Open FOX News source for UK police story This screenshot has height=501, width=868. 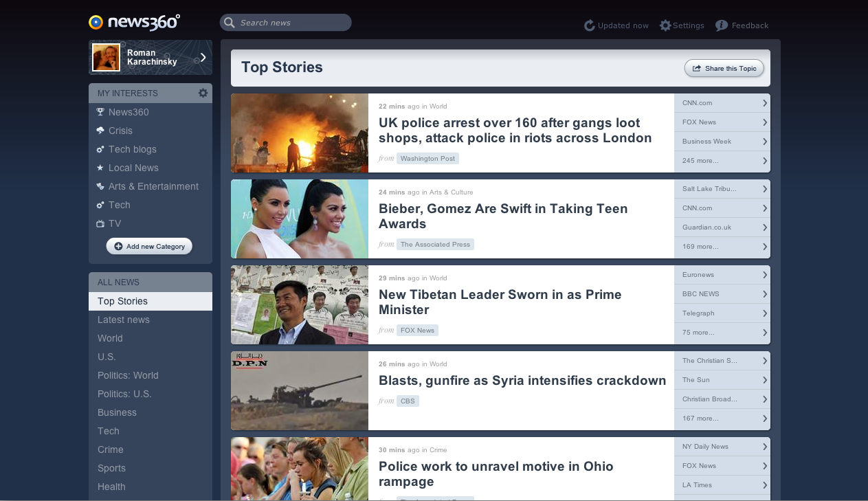tap(722, 122)
